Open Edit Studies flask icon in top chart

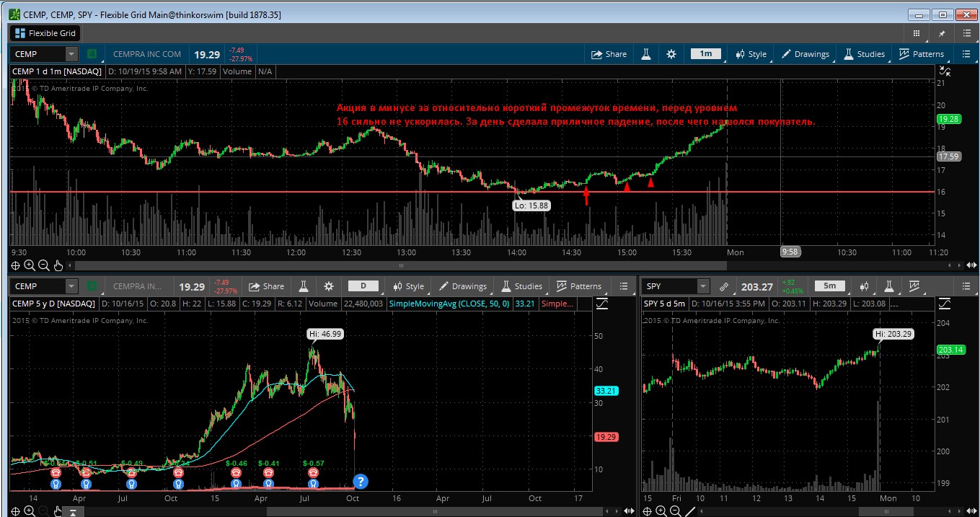coord(647,54)
